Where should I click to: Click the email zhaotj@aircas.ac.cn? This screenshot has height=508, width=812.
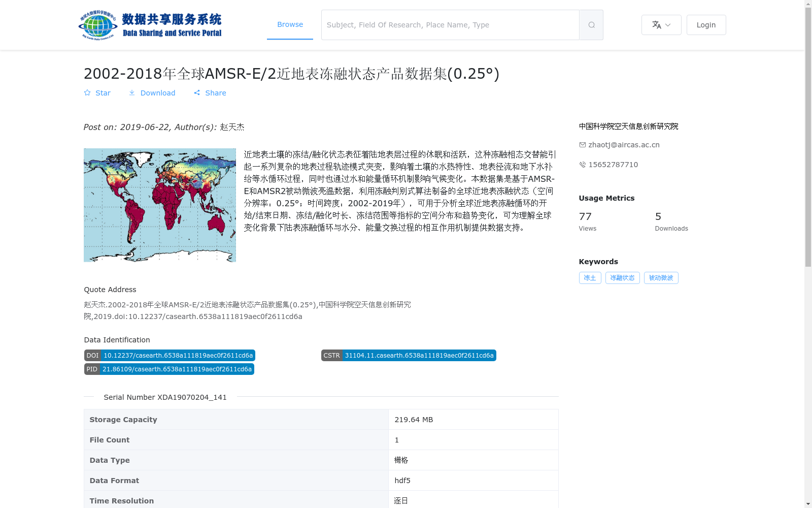[624, 145]
